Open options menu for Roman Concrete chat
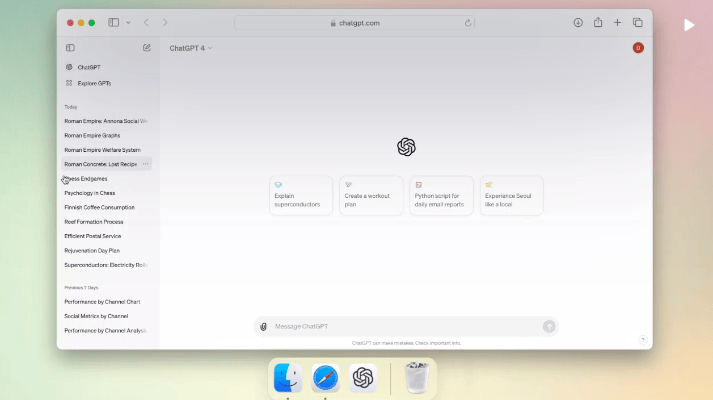This screenshot has width=713, height=400. 146,164
